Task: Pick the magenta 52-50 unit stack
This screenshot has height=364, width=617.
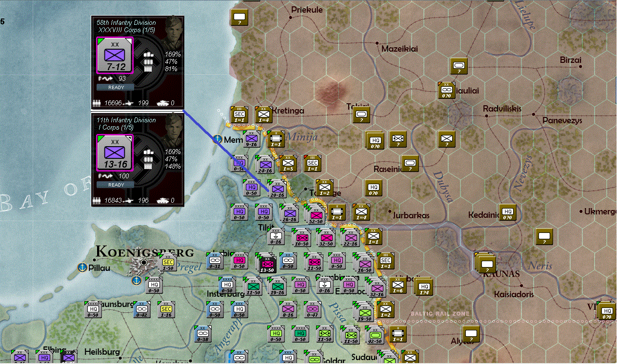Action: coord(316,214)
